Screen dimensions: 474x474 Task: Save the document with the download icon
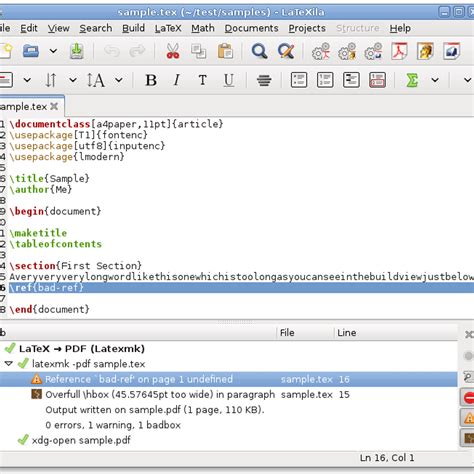[x=77, y=51]
